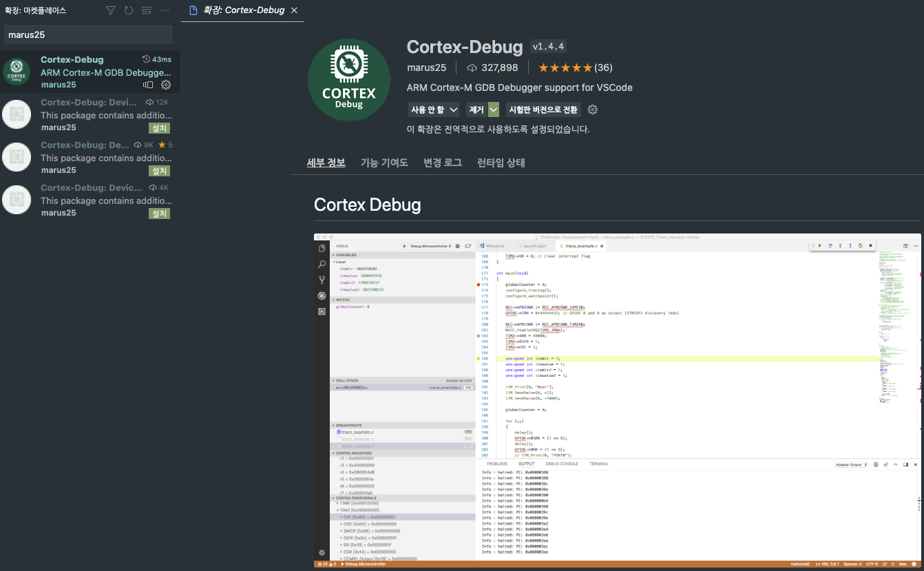
Task: Click the 12K download cloud icon
Action: 150,102
